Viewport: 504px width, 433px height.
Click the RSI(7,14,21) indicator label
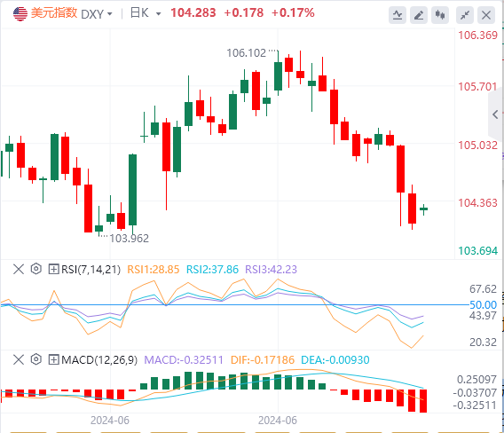click(x=91, y=269)
